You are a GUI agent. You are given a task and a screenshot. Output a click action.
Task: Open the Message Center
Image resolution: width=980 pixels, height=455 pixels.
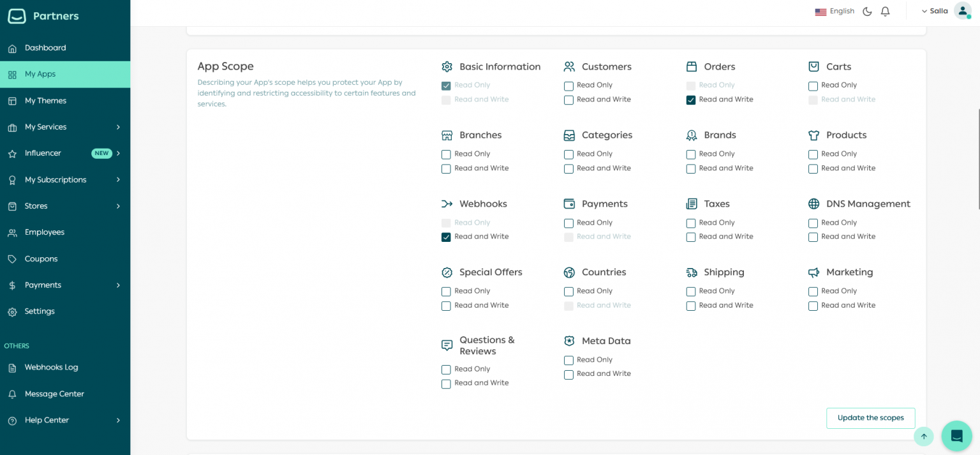click(x=54, y=394)
